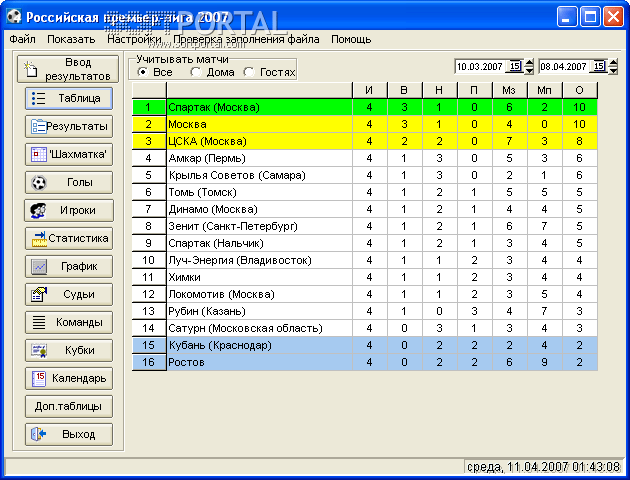
Task: Select the ЦСКА (Москва) team cell
Action: click(x=259, y=141)
